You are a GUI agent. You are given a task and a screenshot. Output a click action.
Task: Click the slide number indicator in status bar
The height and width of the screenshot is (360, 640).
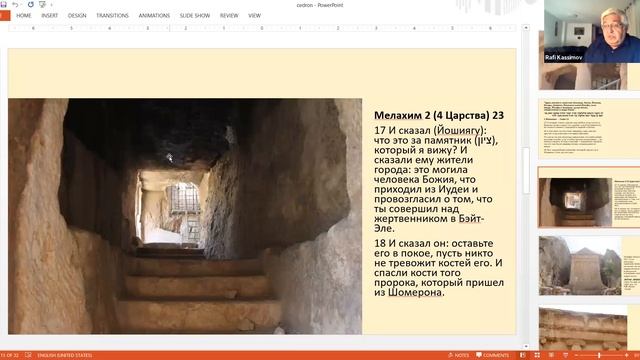click(9, 356)
